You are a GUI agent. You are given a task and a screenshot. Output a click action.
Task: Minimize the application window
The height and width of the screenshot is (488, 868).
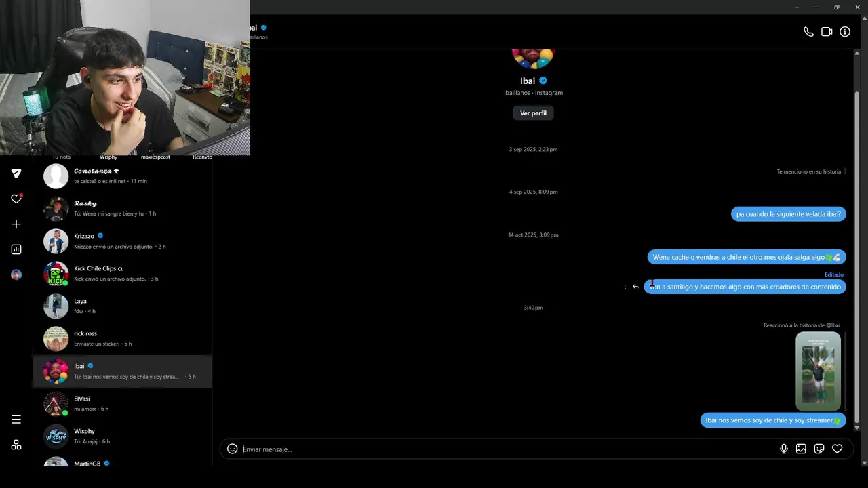[816, 7]
